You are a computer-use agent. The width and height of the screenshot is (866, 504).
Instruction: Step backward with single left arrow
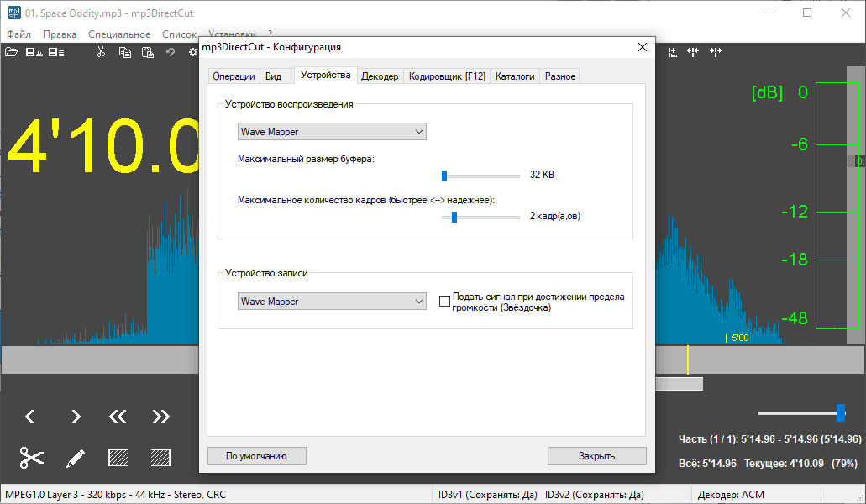tap(30, 417)
